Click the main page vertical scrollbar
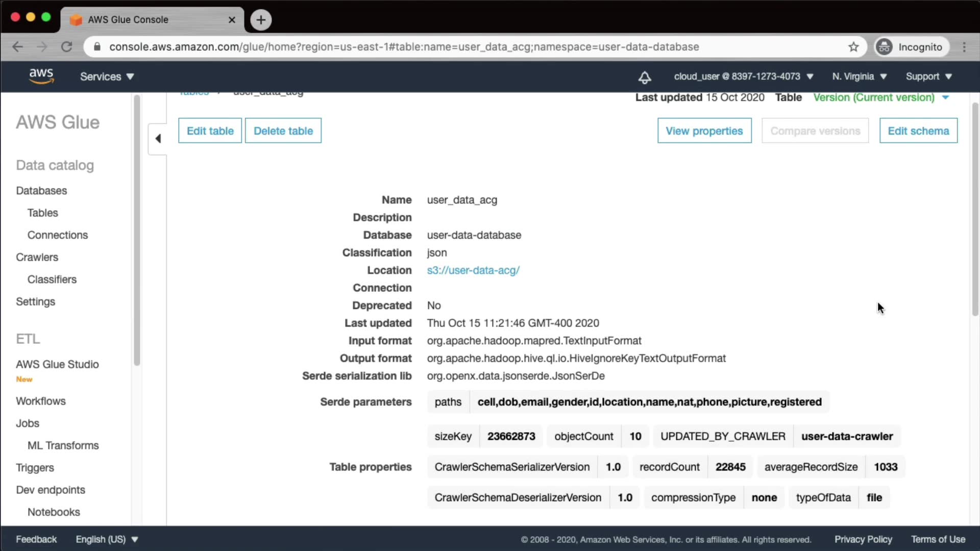The width and height of the screenshot is (980, 551). pyautogui.click(x=974, y=209)
